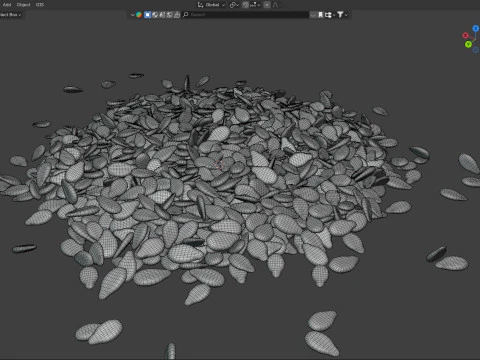Click the white bookmark icon
This screenshot has height=360, width=480.
point(320,15)
